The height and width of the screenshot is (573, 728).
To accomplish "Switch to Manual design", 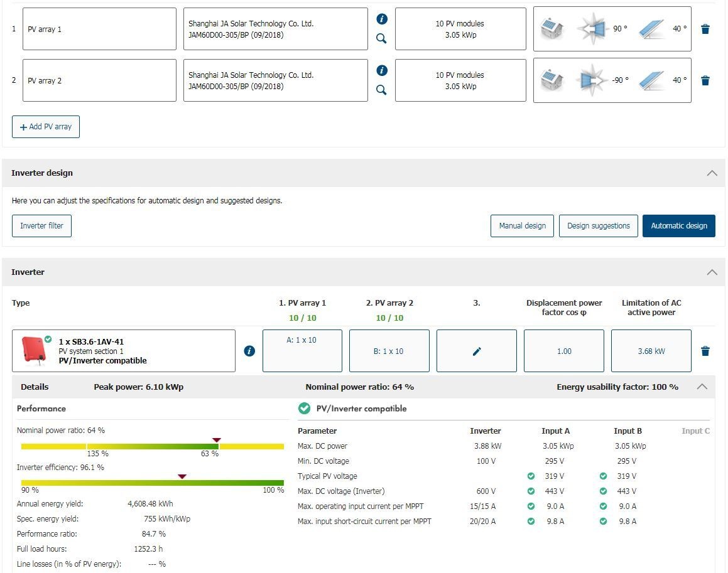I will point(522,226).
